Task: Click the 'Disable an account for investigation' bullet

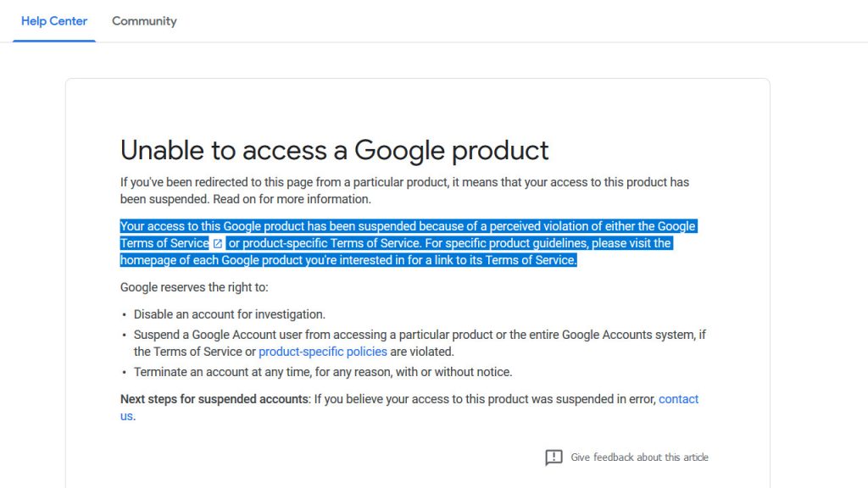Action: [x=230, y=315]
